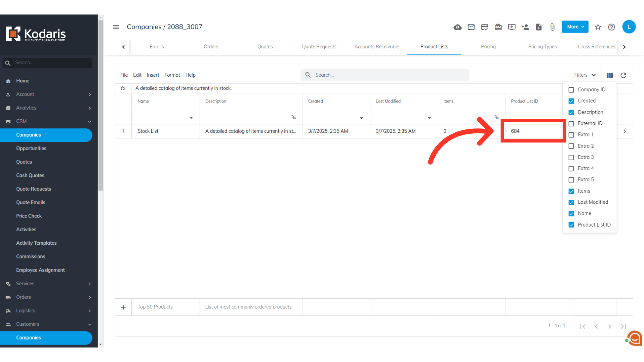Click the plus button to add row
644x362 pixels.
pos(123,307)
